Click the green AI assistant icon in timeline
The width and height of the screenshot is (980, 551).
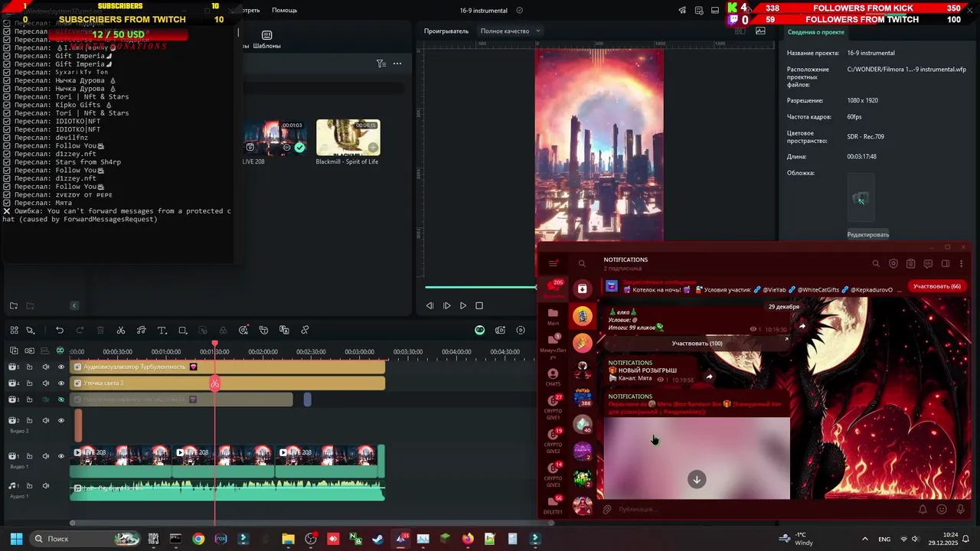point(479,331)
